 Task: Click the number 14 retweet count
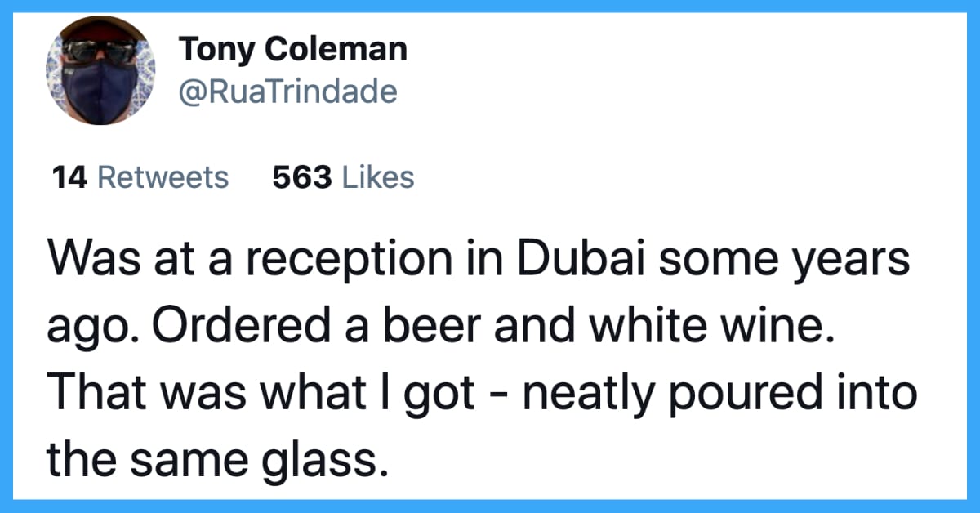coord(70,177)
